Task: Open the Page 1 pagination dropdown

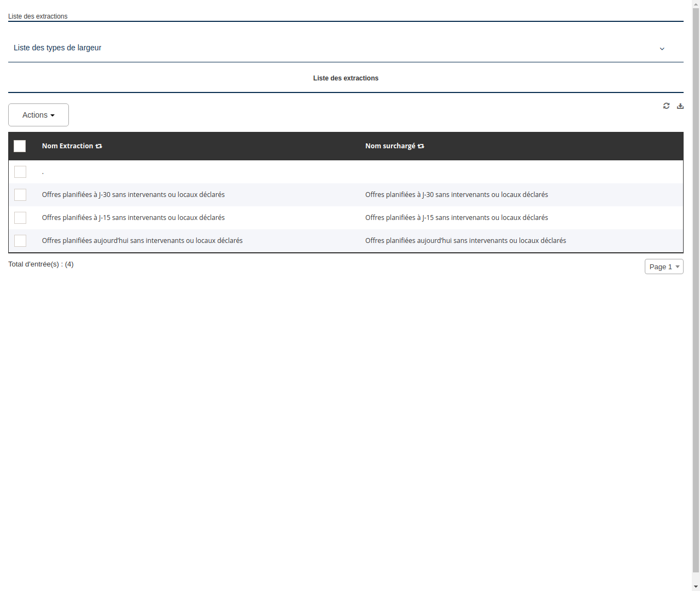Action: [x=664, y=266]
